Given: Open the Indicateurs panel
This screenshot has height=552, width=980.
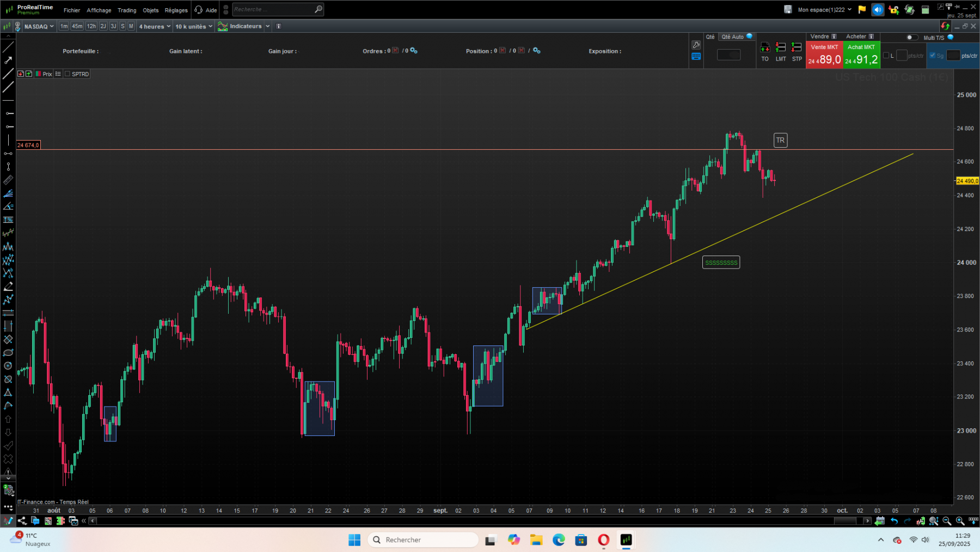Looking at the screenshot, I should pyautogui.click(x=240, y=26).
